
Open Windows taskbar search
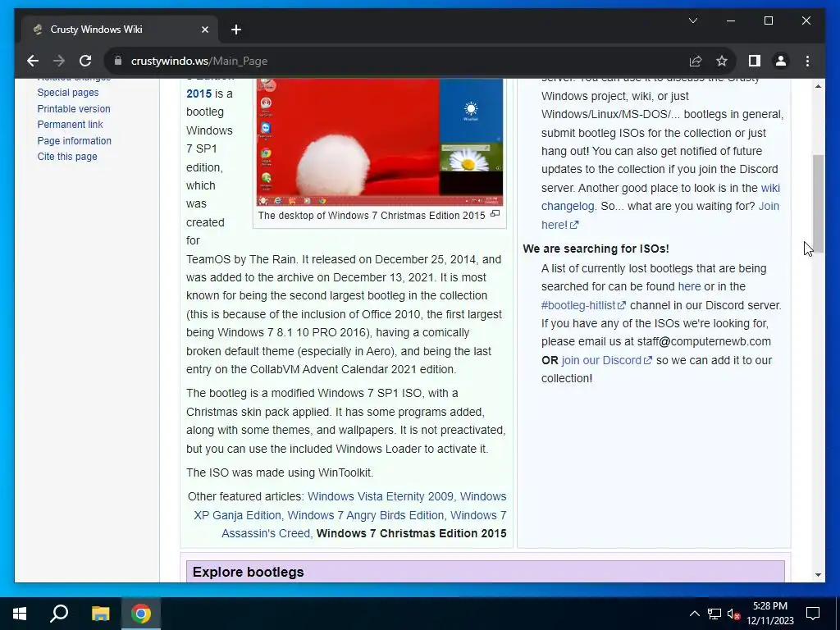pos(59,614)
